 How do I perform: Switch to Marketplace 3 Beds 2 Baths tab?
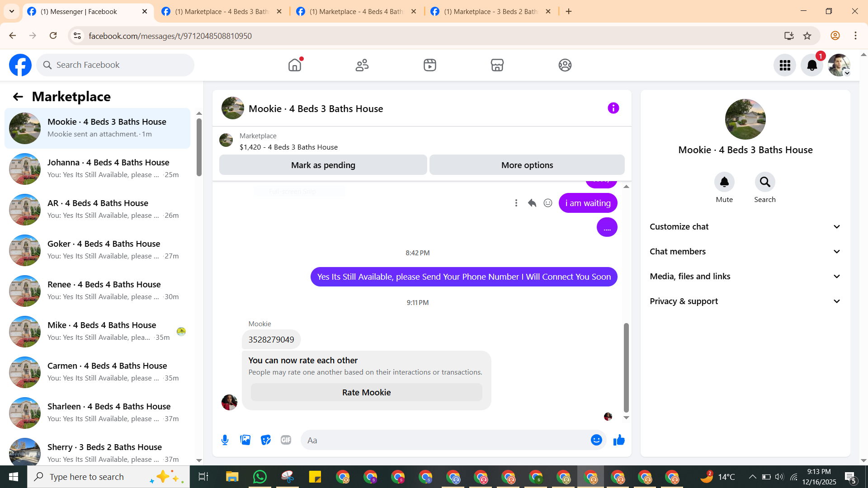click(491, 11)
